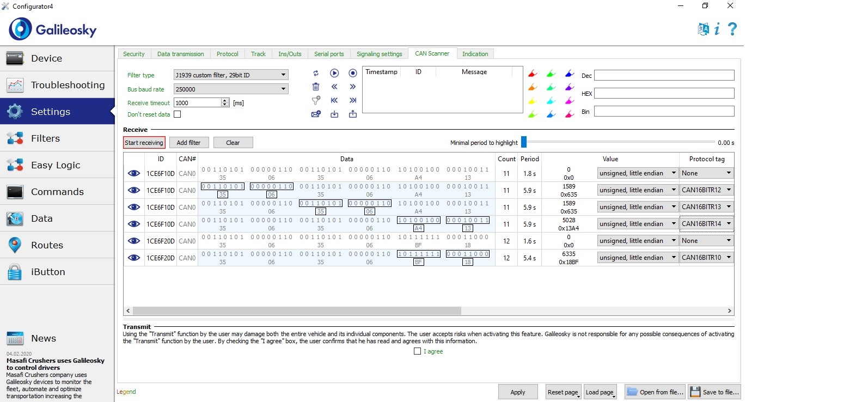Enable the Don't reset data checkbox

pos(178,114)
